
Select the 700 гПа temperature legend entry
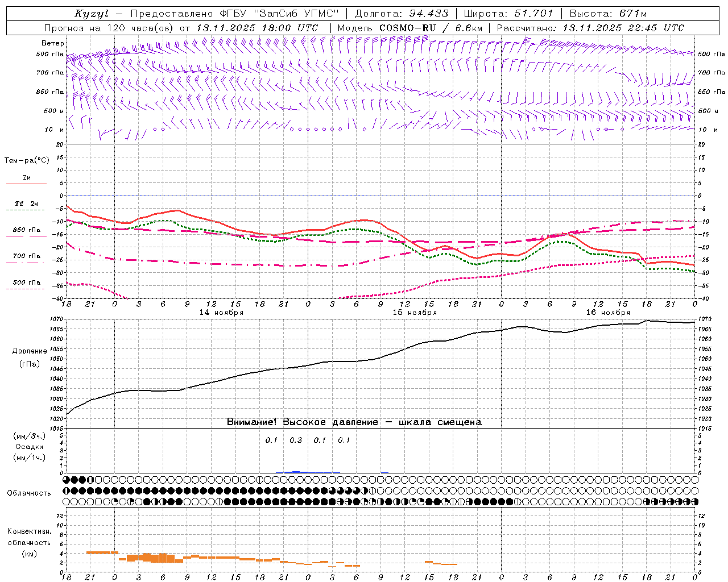(x=27, y=256)
